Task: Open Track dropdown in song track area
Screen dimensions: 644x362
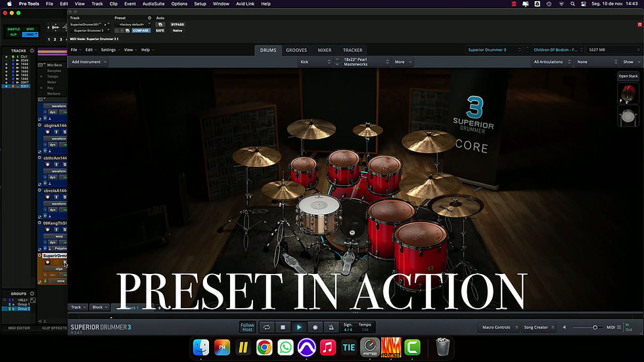Action: click(x=78, y=307)
